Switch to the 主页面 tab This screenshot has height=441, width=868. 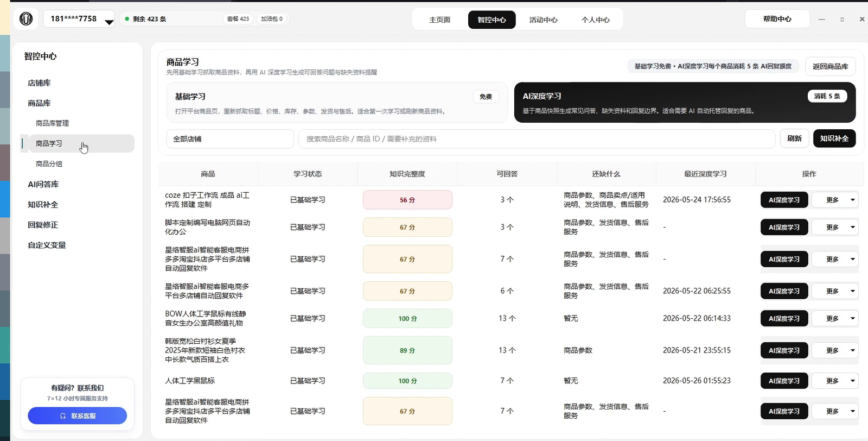click(x=439, y=20)
